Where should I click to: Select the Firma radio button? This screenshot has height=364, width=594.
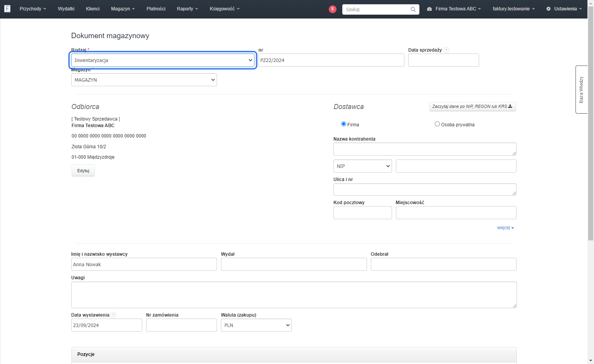point(343,124)
